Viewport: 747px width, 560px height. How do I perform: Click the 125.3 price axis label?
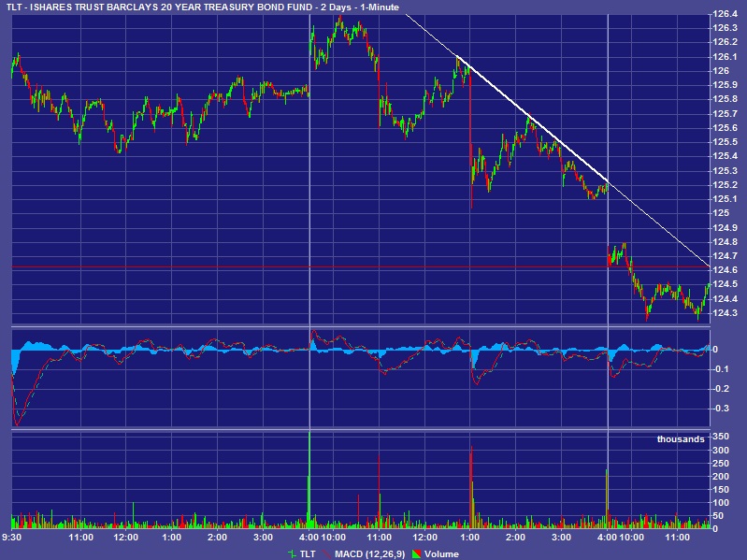pos(725,170)
